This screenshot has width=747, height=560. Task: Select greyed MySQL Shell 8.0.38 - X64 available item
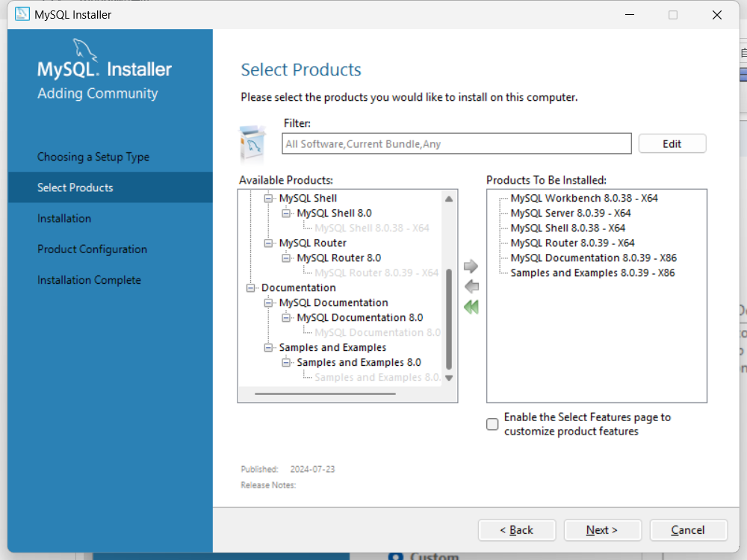372,228
